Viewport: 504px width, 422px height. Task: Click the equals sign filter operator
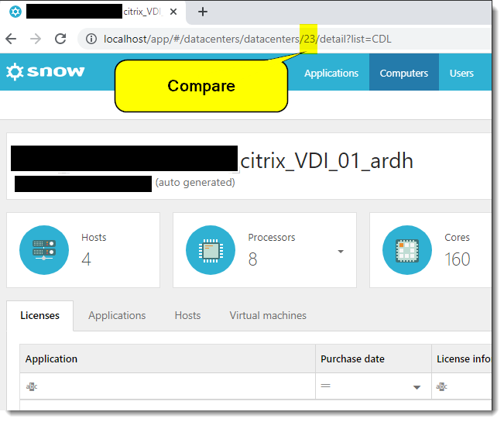[326, 386]
